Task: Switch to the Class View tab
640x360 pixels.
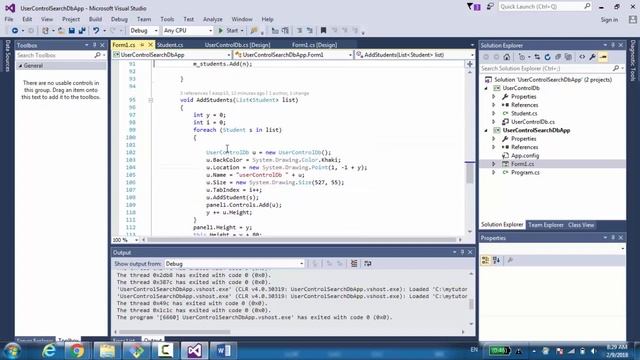Action: coord(581,225)
